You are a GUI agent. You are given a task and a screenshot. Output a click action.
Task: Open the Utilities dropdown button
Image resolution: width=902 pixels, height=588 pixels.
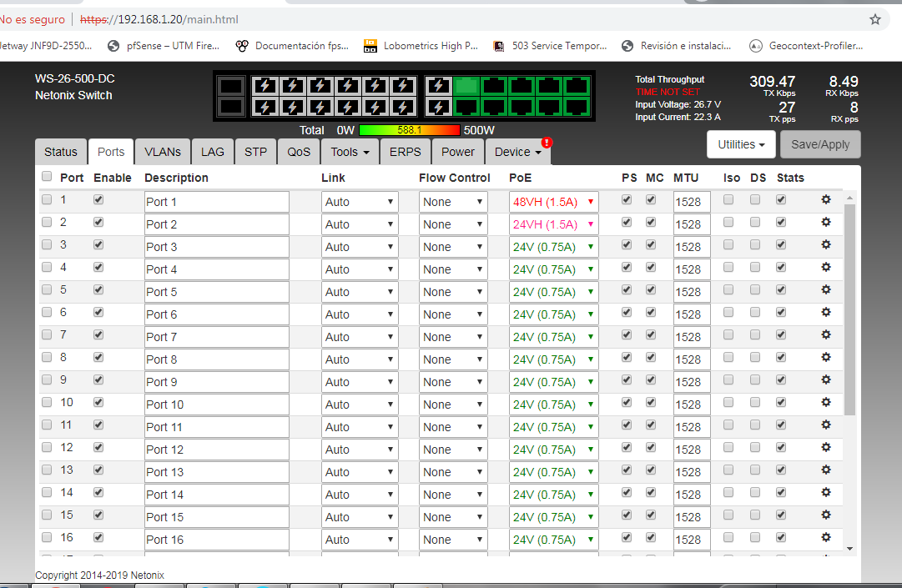(741, 144)
